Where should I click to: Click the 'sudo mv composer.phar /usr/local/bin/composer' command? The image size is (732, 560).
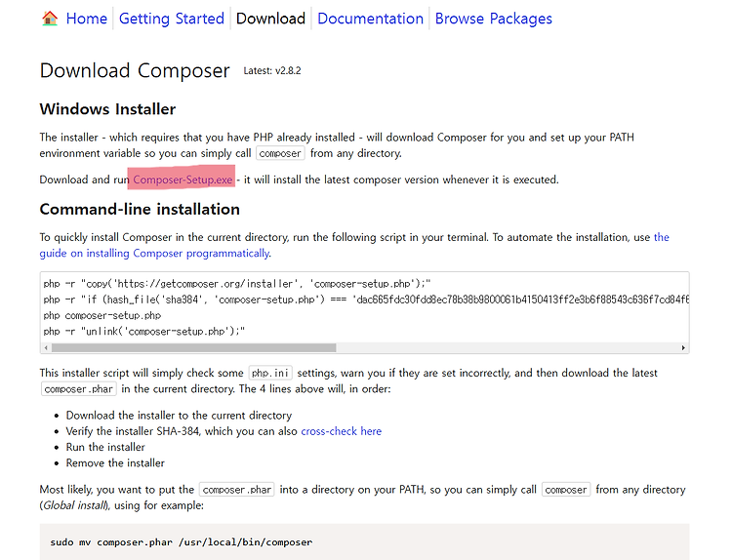pos(182,542)
